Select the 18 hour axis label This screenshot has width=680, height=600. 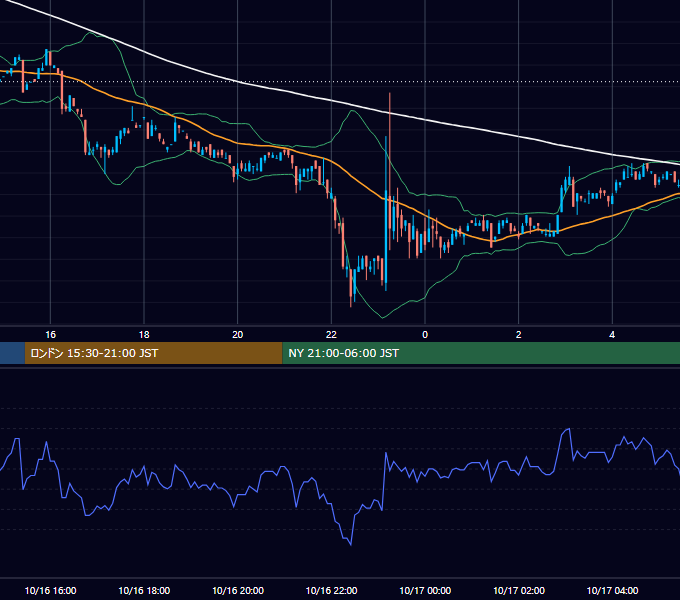click(144, 335)
